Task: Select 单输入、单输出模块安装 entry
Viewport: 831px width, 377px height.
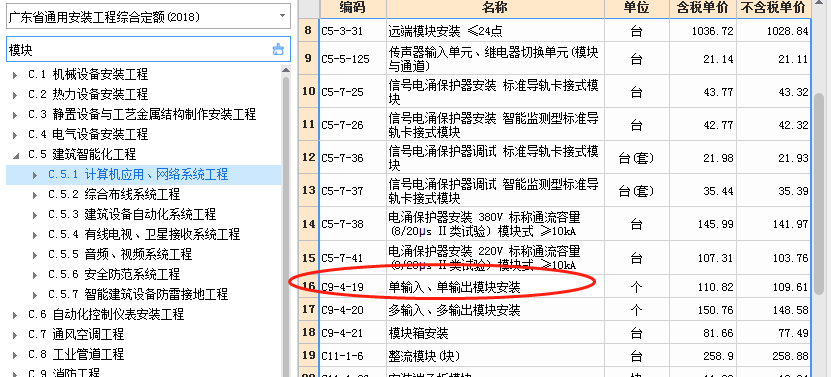Action: [454, 288]
